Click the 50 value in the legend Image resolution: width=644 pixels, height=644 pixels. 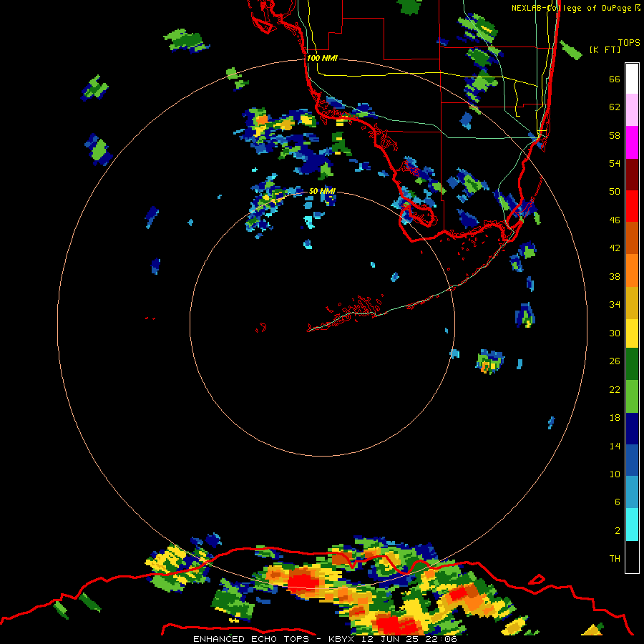pos(615,192)
